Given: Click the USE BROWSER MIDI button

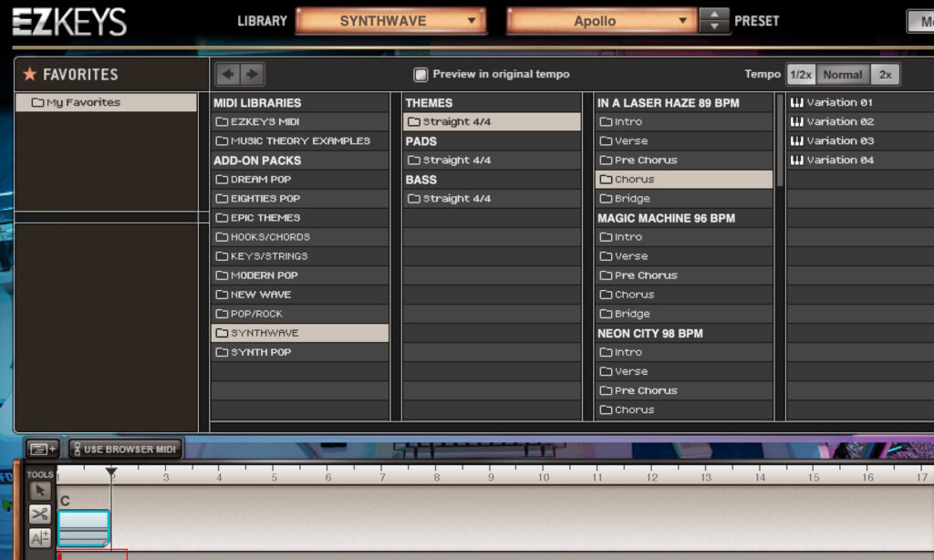Looking at the screenshot, I should click(125, 449).
